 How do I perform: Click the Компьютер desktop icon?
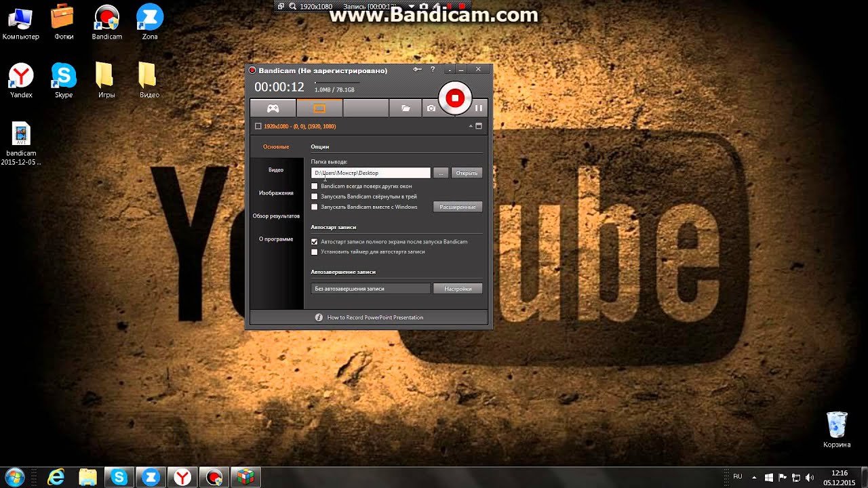click(21, 22)
